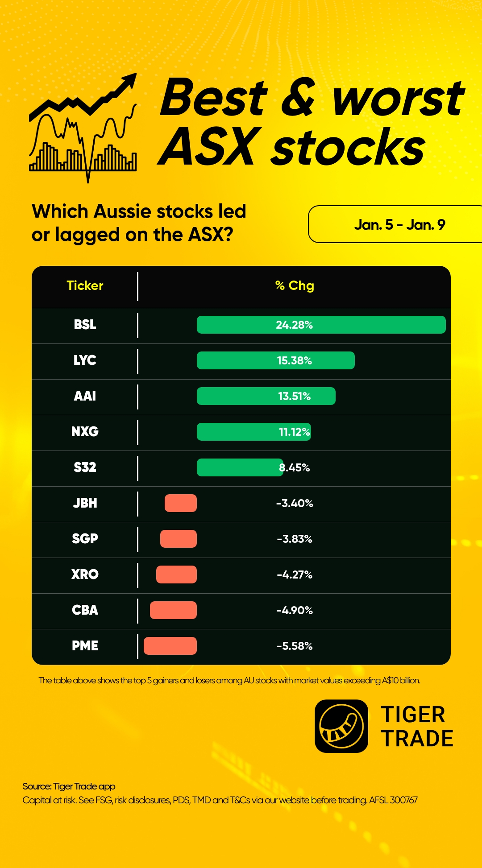The height and width of the screenshot is (868, 482).
Task: Select the NXG ticker label
Action: [85, 432]
